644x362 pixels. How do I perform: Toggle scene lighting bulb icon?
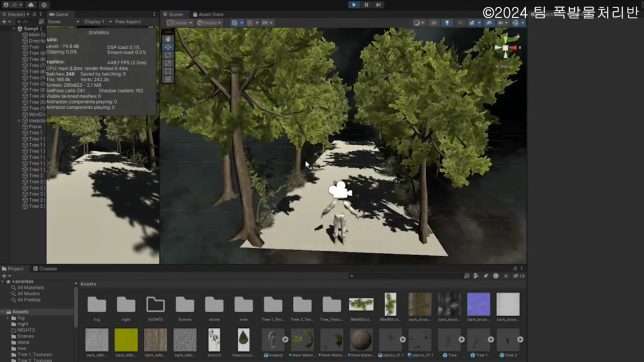point(447,23)
